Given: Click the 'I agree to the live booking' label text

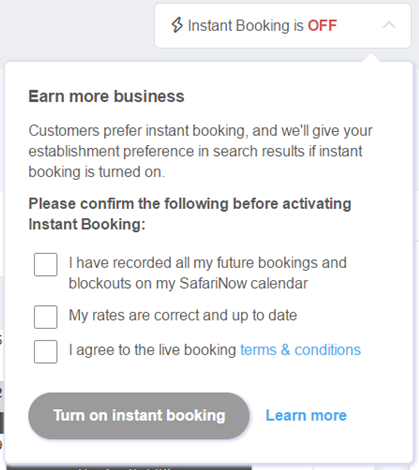Looking at the screenshot, I should click(x=152, y=350).
